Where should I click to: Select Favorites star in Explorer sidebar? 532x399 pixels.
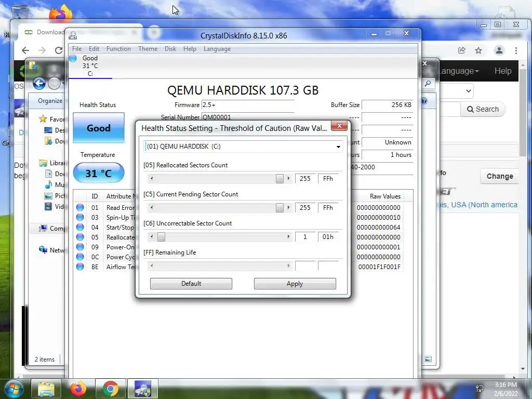[x=43, y=119]
